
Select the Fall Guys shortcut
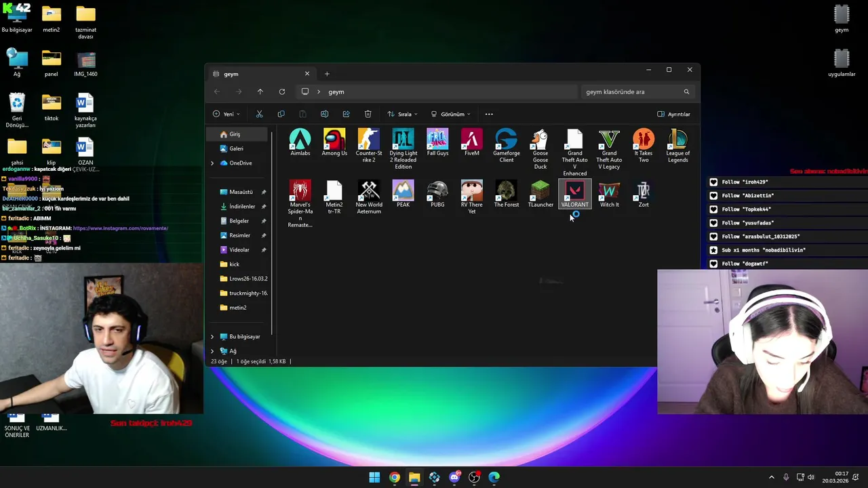(x=437, y=143)
